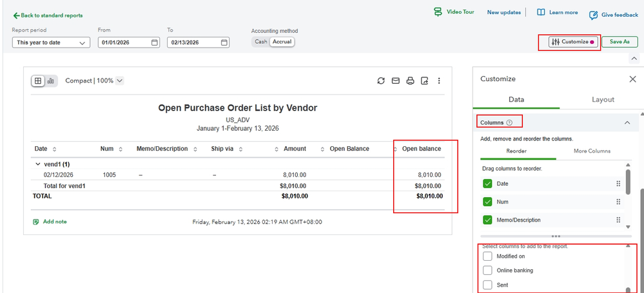Collapse the vend1 vendor group
Screen dimensions: 644x293
pos(37,164)
